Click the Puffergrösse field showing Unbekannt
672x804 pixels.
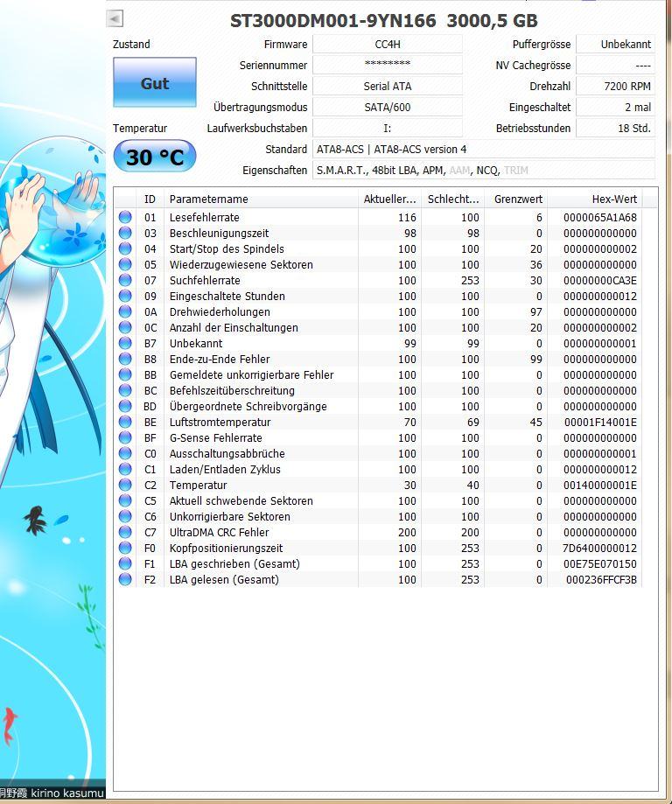(x=616, y=44)
